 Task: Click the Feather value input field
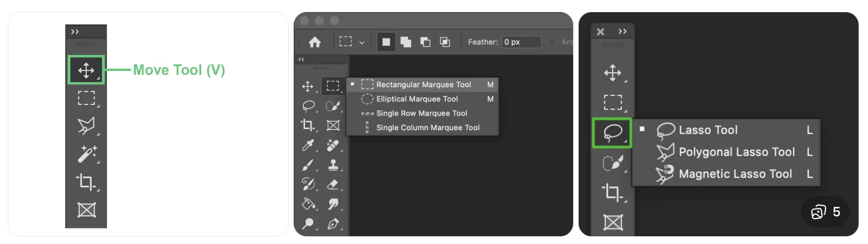pos(521,42)
